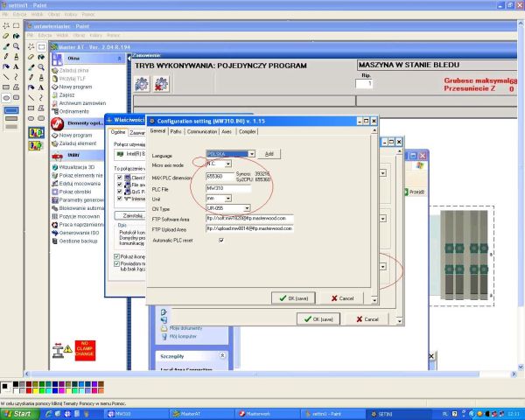
Task: Select Ogólne tab in Właściwości dialog
Action: (x=118, y=132)
